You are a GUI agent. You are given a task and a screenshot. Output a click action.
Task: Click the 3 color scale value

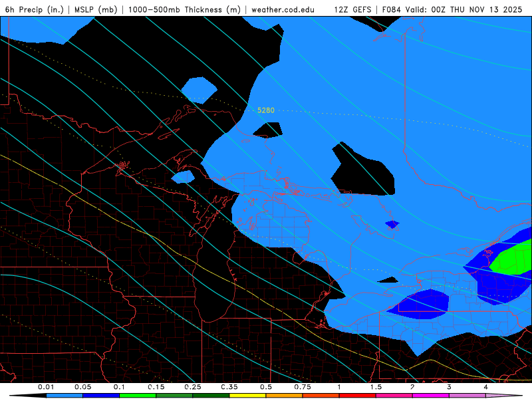449,387
